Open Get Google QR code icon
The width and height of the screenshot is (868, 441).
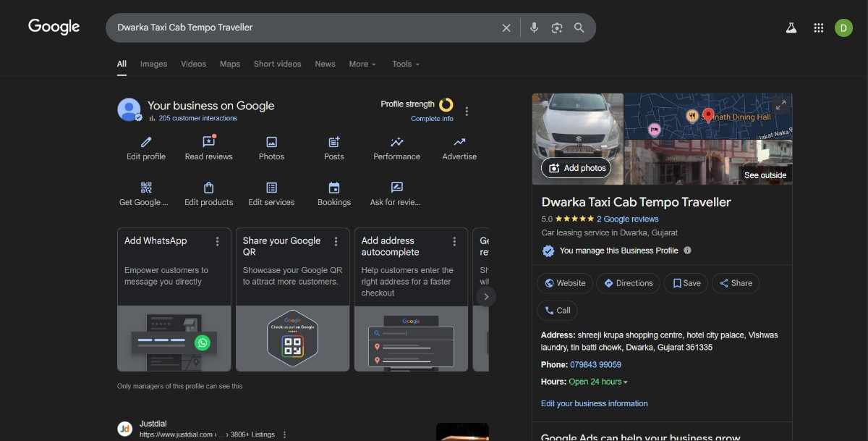pos(146,188)
